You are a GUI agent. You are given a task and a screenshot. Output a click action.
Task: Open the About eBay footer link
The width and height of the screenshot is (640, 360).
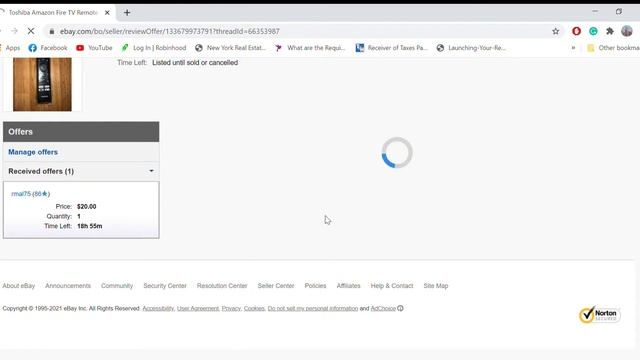click(19, 286)
